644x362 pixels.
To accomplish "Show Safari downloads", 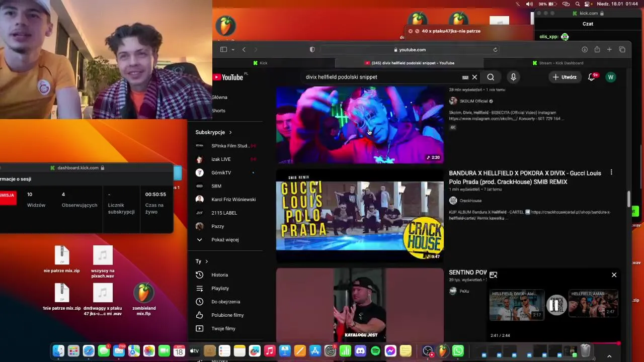I will click(x=585, y=49).
